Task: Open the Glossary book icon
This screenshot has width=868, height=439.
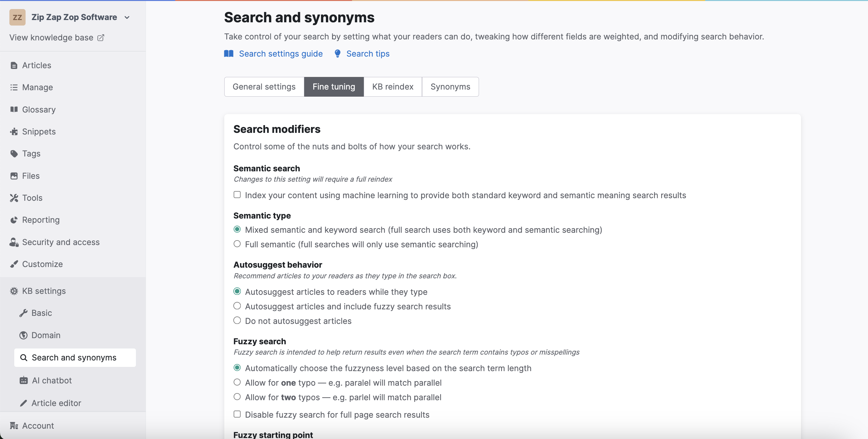Action: [x=14, y=109]
